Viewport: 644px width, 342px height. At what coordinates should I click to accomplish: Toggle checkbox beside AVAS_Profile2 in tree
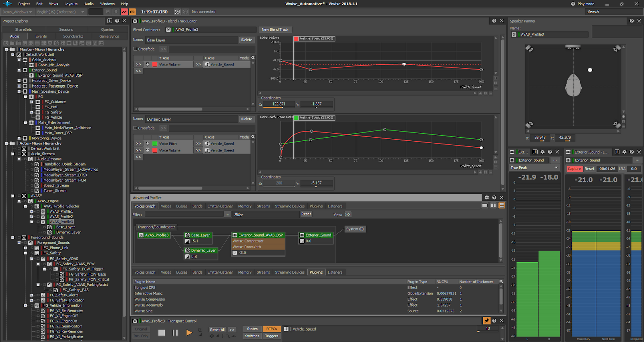point(37,216)
